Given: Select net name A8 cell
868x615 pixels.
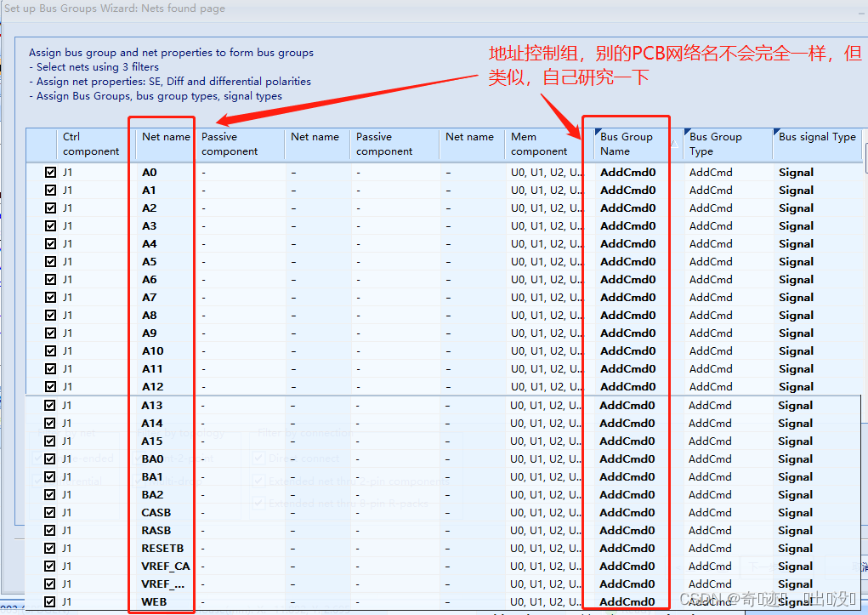Looking at the screenshot, I should (149, 316).
